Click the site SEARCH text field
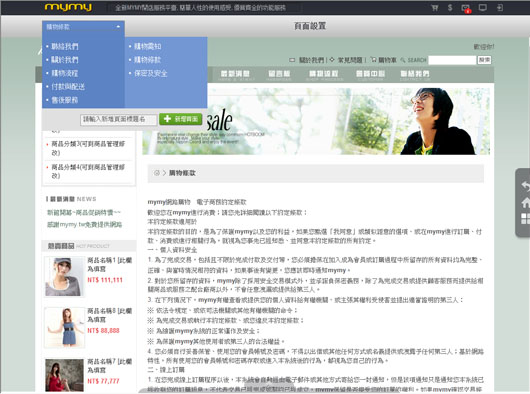 coord(452,60)
